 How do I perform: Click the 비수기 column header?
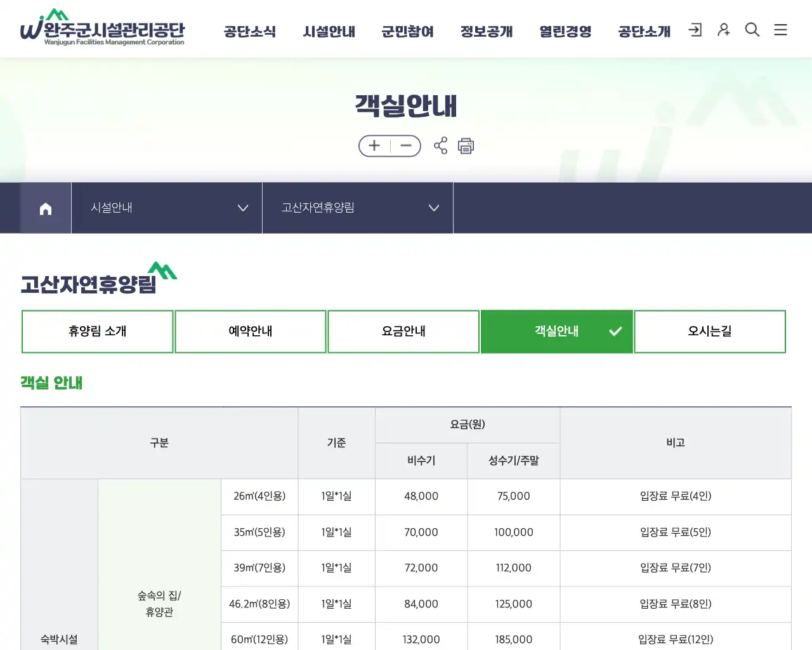421,461
